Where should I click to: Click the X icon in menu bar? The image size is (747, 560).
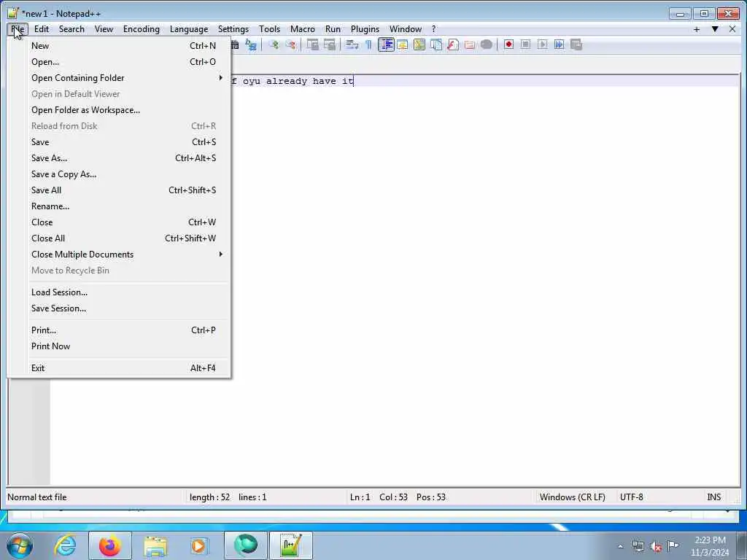[x=732, y=29]
